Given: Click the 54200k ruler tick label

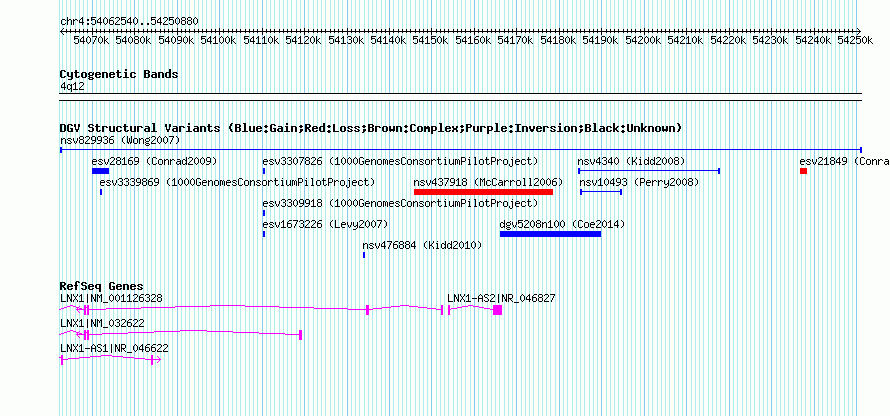Looking at the screenshot, I should 644,40.
